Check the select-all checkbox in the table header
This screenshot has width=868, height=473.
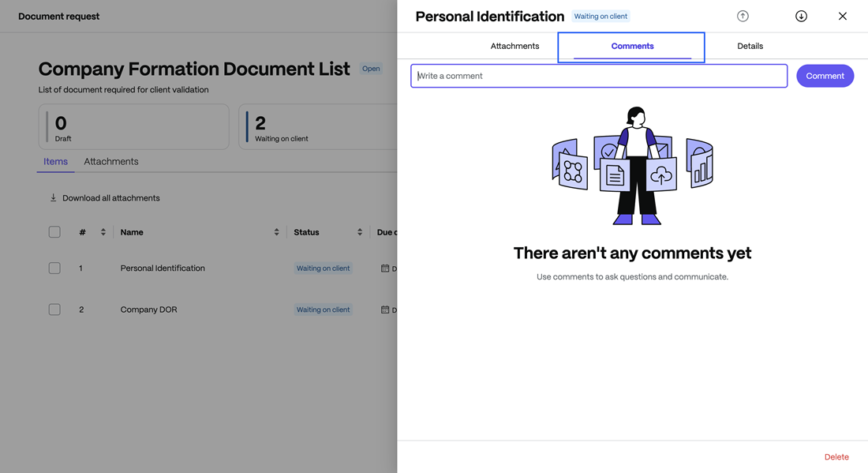(x=54, y=231)
